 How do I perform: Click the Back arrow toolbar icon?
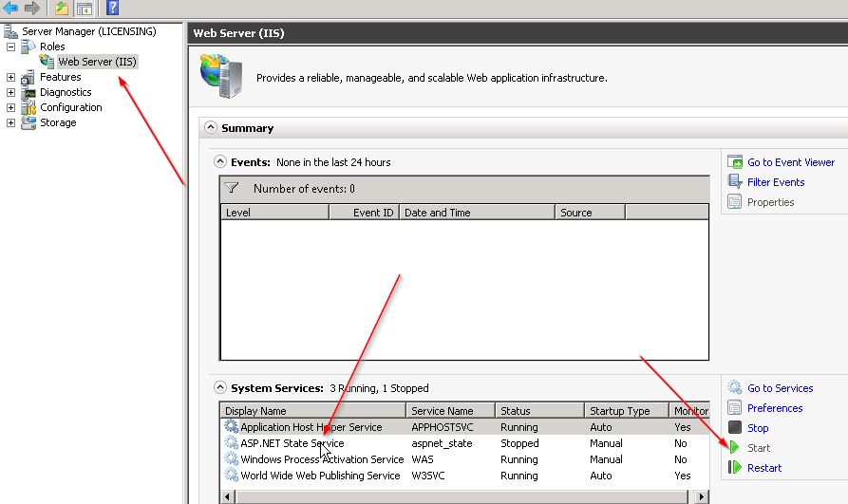click(x=10, y=8)
